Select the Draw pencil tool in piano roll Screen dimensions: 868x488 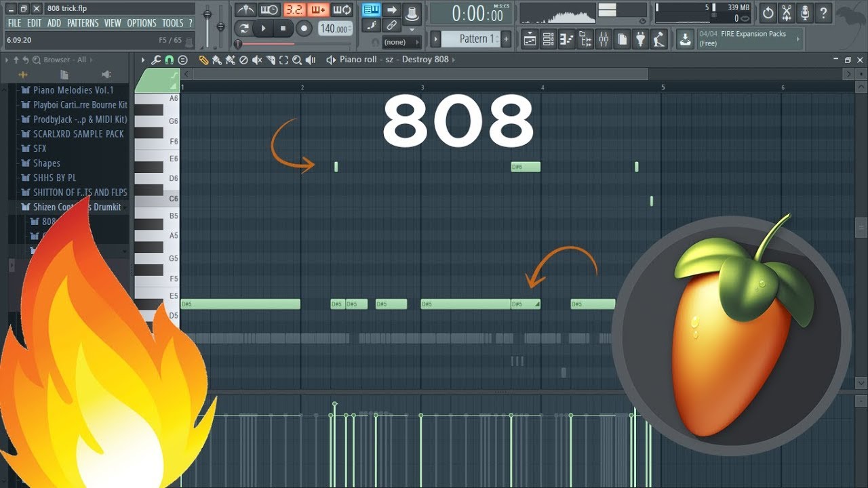(x=203, y=60)
